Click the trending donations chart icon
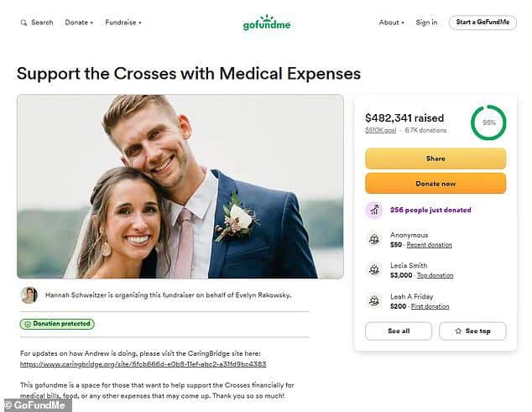Image resolution: width=532 pixels, height=412 pixels. coord(374,210)
